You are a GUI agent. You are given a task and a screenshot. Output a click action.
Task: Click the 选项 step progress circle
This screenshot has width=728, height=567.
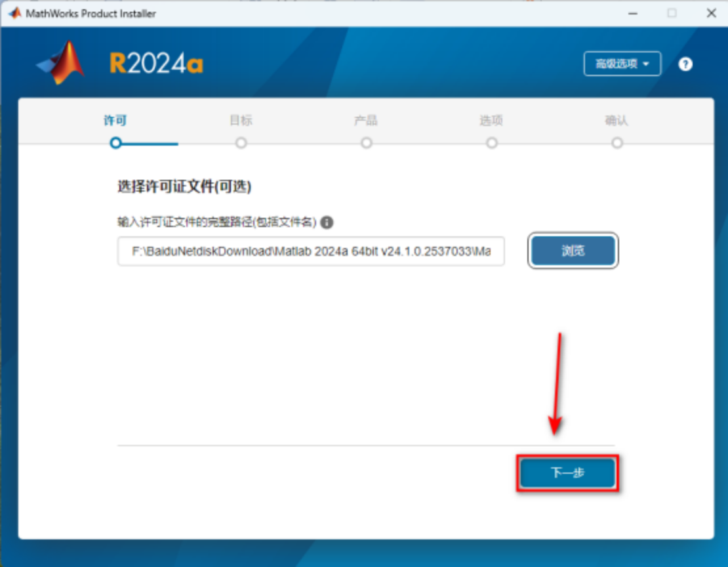pyautogui.click(x=492, y=142)
